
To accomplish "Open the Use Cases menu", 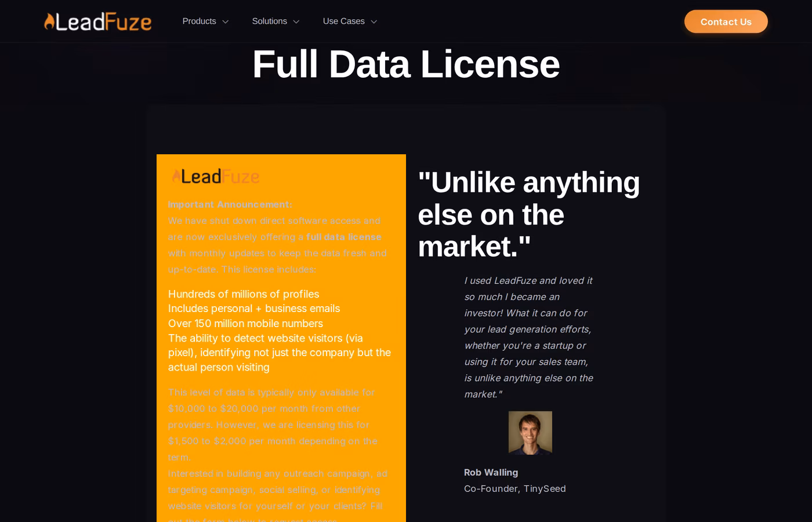I will coord(343,21).
